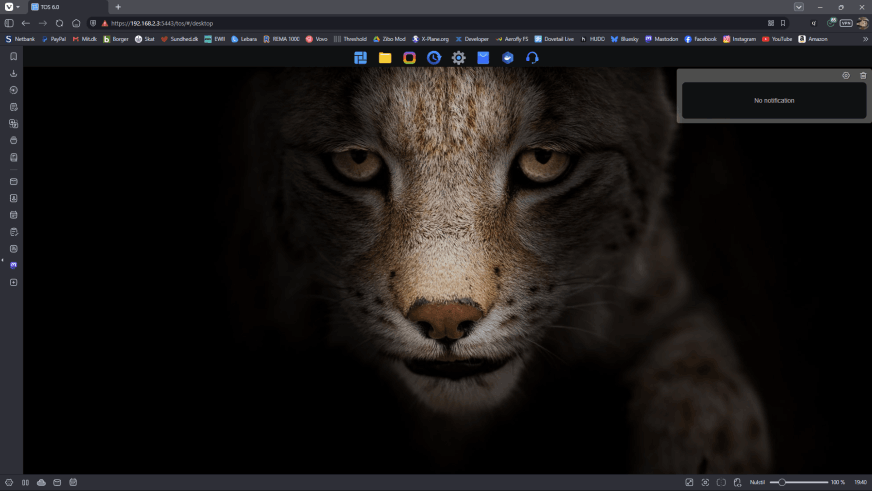Toggle tab tiling icon in status bar
The width and height of the screenshot is (872, 491).
pos(721,482)
